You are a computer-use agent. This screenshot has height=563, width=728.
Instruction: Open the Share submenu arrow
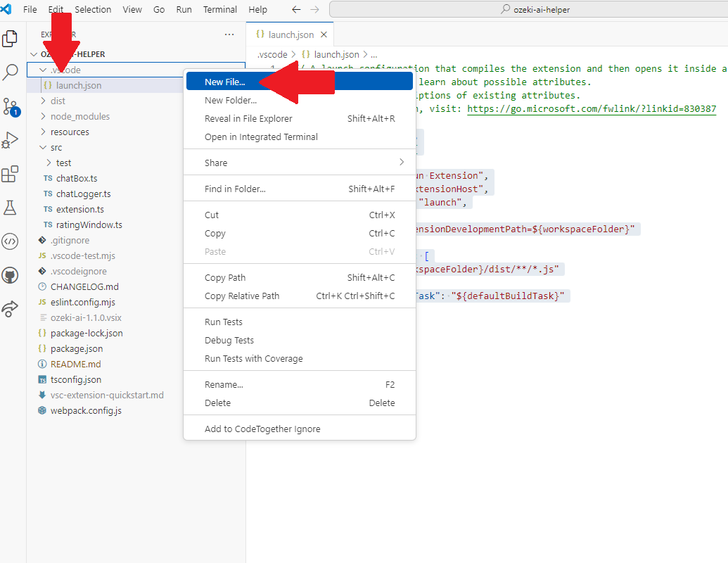402,162
